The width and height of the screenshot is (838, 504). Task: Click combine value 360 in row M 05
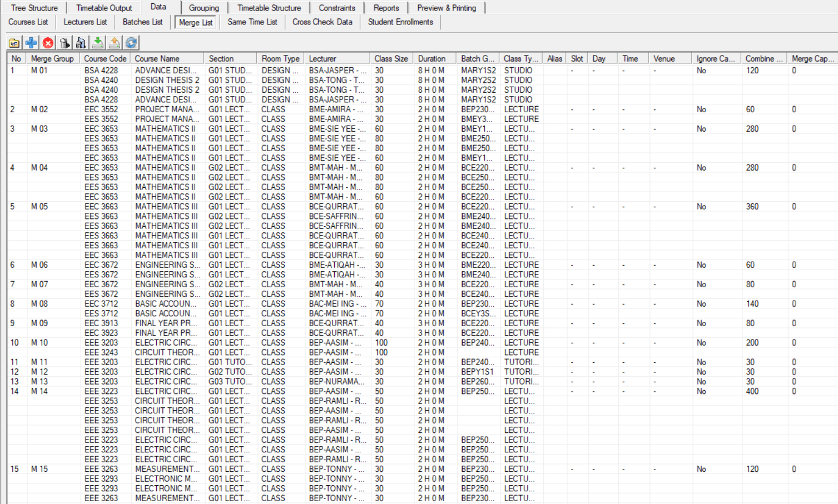(752, 207)
